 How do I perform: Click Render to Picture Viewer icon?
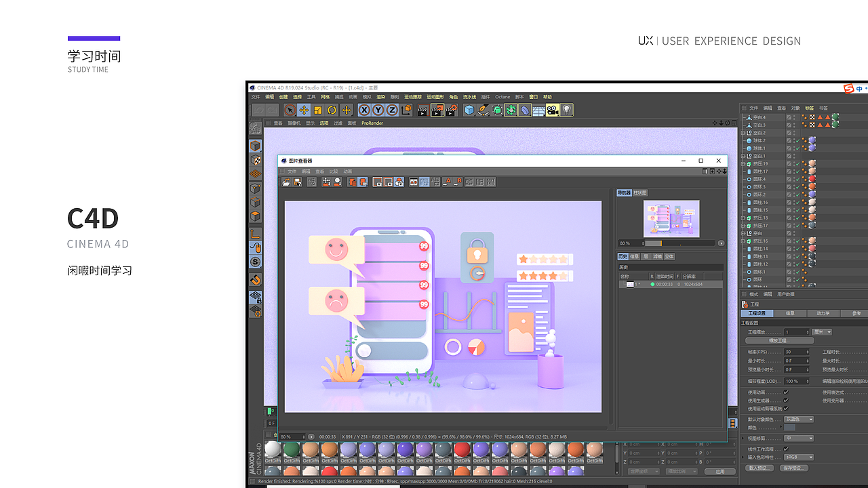pos(437,110)
